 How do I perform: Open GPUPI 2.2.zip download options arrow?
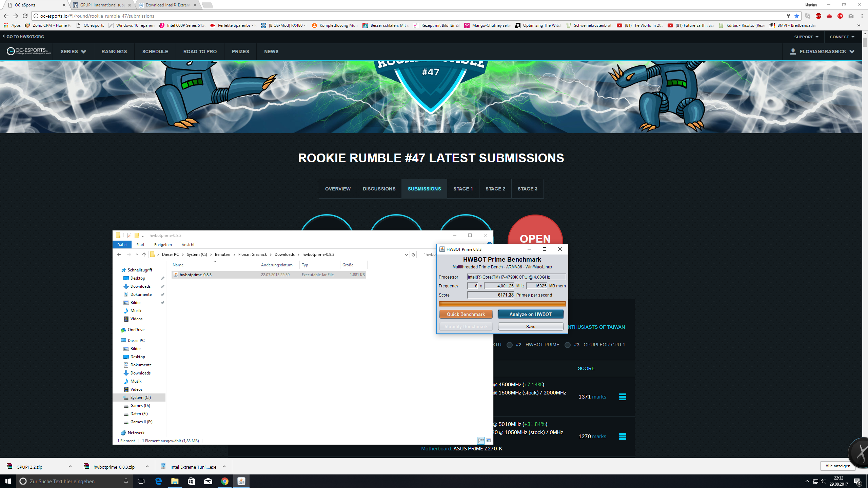(70, 467)
